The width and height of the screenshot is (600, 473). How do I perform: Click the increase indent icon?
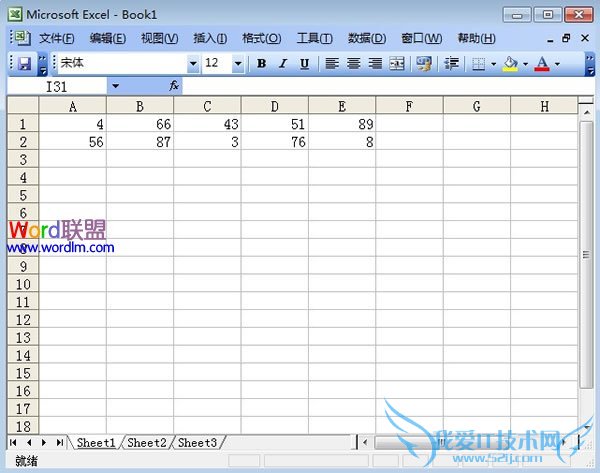(452, 64)
